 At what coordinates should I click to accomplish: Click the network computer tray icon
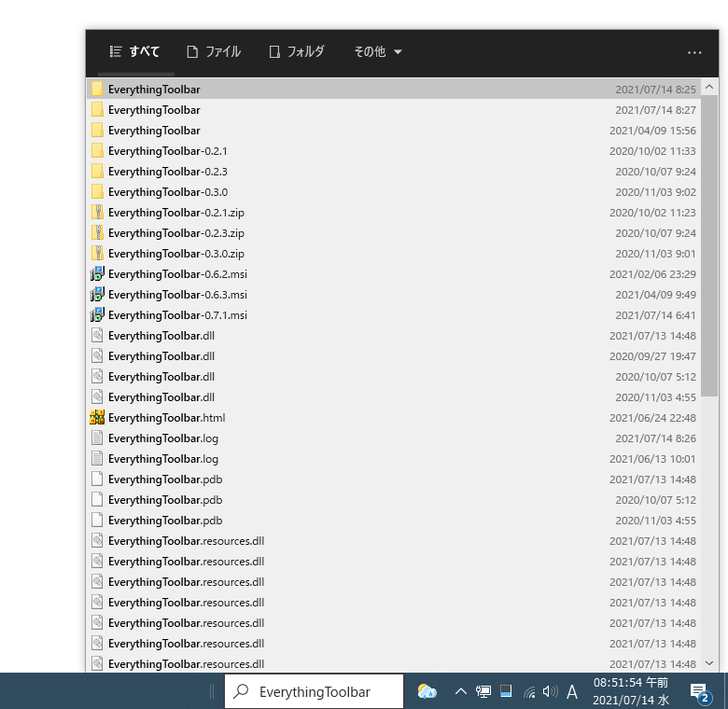point(483,692)
